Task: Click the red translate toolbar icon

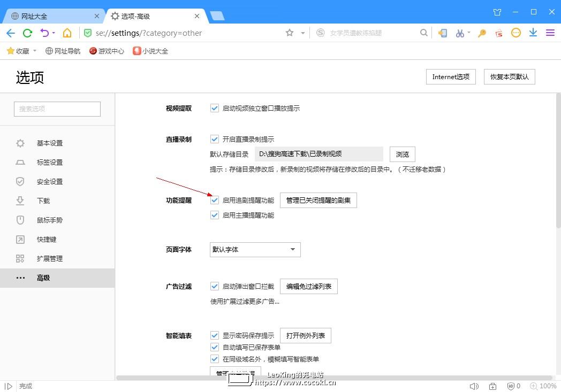Action: pos(499,33)
